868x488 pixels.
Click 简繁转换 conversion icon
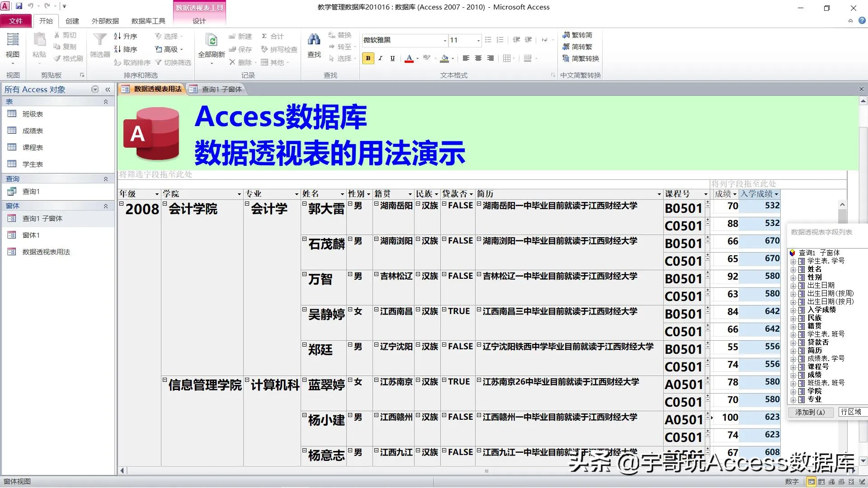pos(566,58)
